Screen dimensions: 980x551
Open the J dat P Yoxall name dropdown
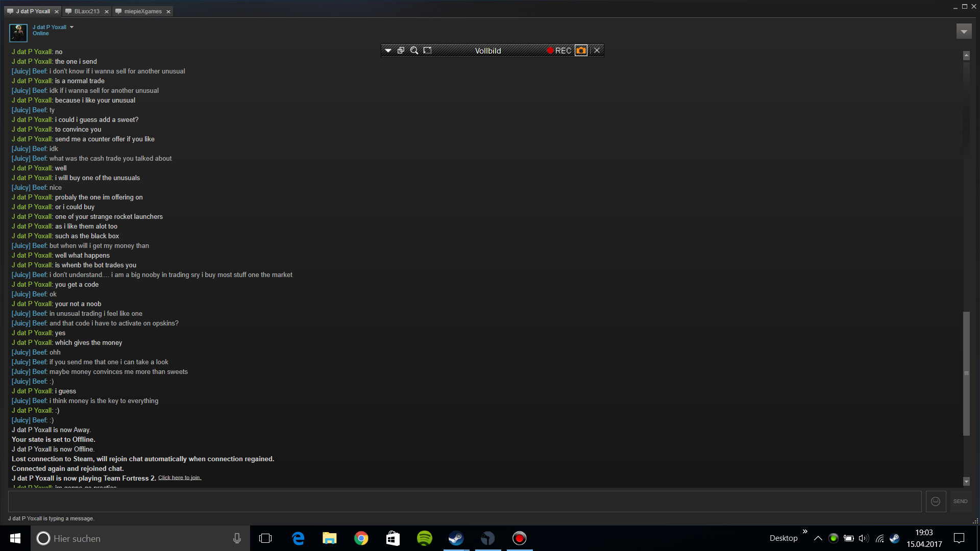(x=72, y=27)
